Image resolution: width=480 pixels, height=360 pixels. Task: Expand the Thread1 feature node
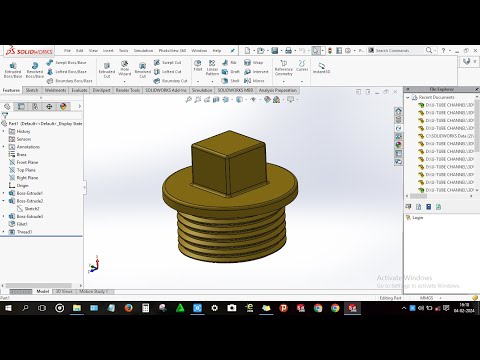coord(4,232)
